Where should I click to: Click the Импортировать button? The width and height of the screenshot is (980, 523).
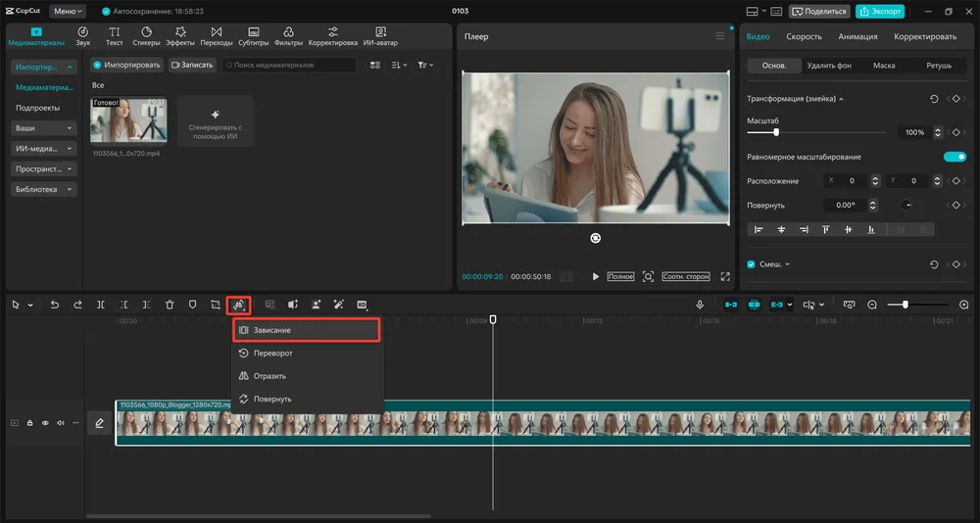click(126, 65)
